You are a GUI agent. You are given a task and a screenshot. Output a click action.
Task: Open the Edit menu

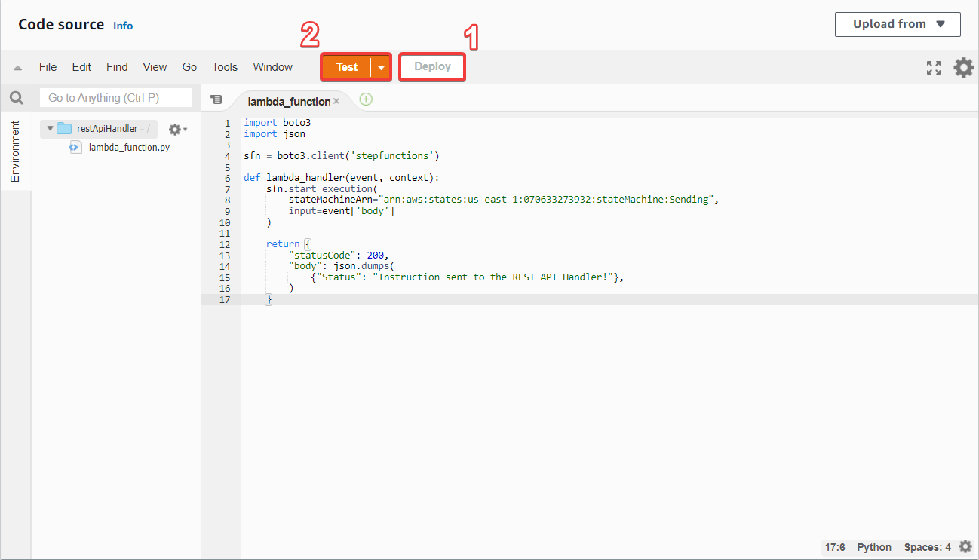pyautogui.click(x=81, y=67)
